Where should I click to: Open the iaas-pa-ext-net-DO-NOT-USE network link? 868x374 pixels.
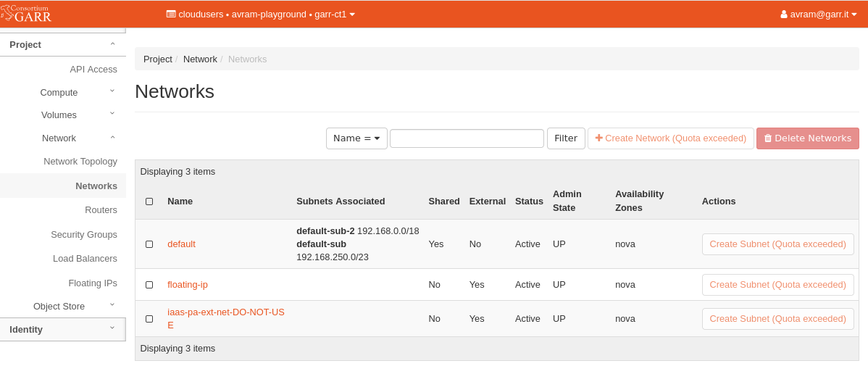[x=226, y=319]
